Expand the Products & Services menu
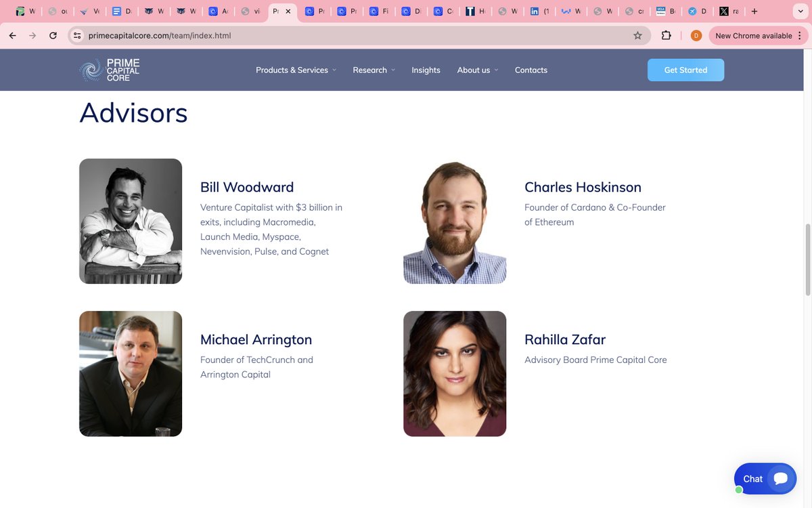The image size is (812, 508). (x=296, y=70)
